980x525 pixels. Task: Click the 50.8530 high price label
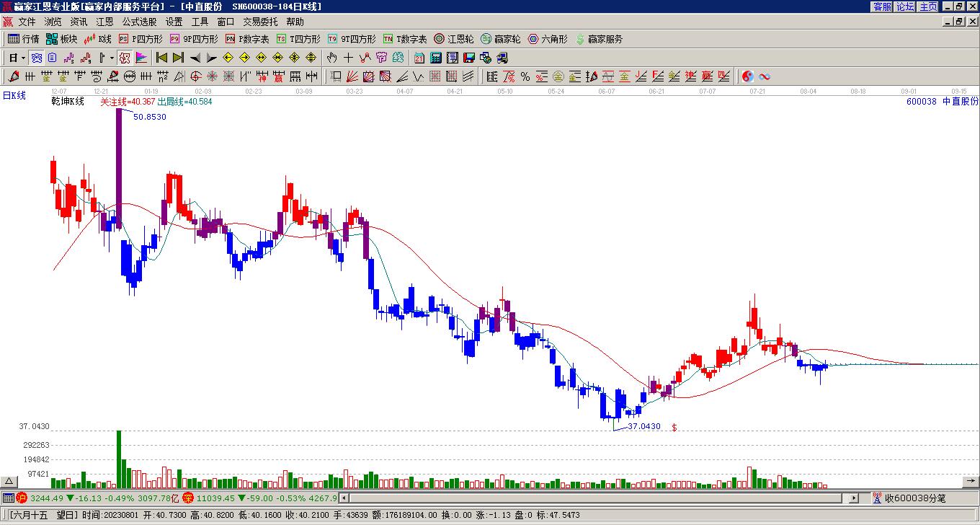click(150, 117)
